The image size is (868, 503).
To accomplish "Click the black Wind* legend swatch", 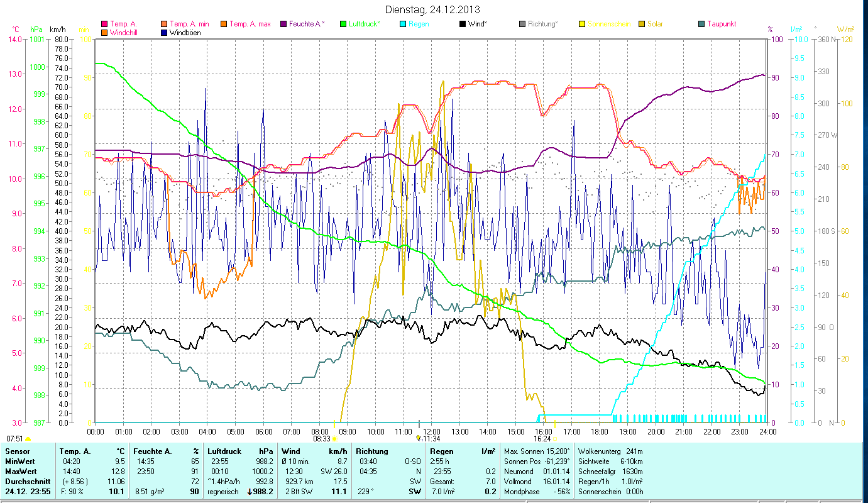I will pos(463,25).
